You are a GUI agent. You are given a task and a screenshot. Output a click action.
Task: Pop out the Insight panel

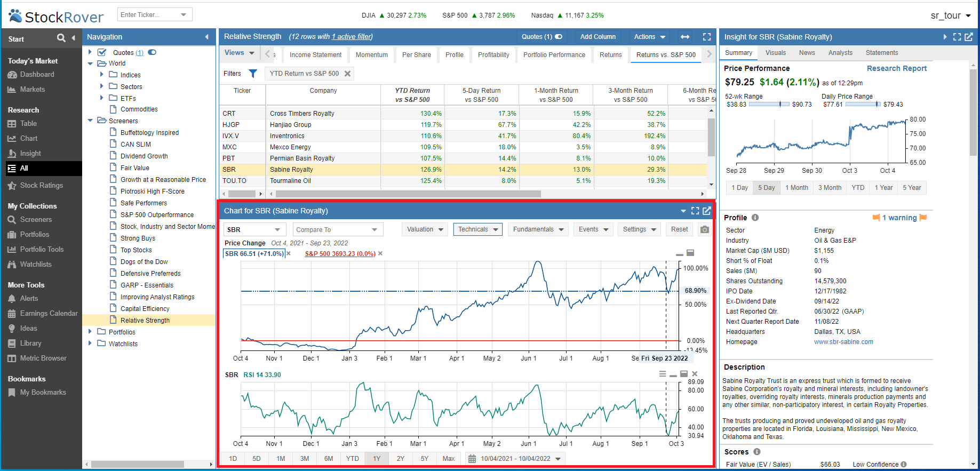969,37
